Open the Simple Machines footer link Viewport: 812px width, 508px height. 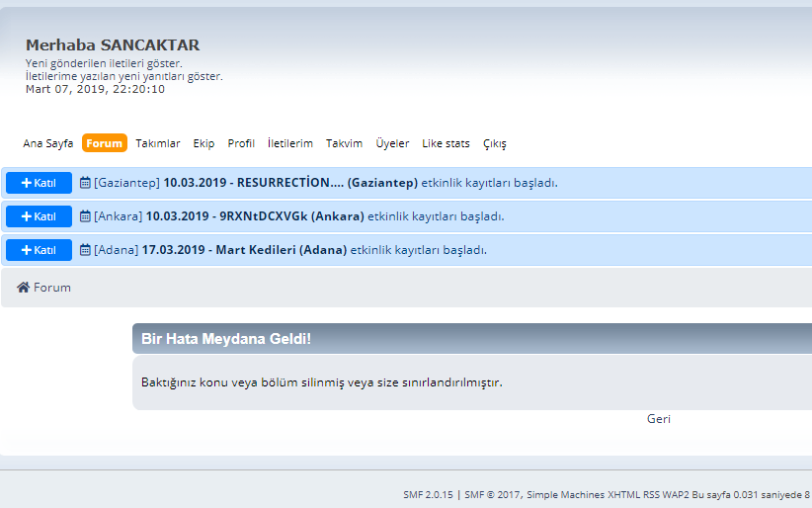click(565, 494)
